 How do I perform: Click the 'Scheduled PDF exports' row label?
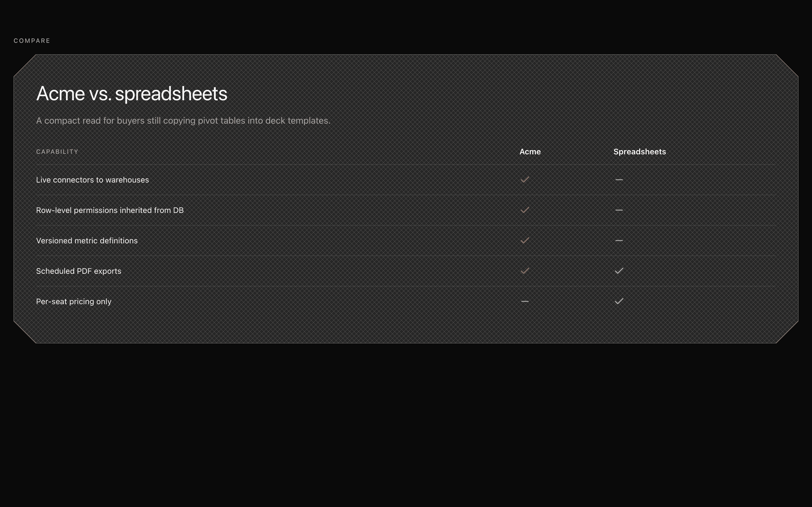click(x=78, y=271)
